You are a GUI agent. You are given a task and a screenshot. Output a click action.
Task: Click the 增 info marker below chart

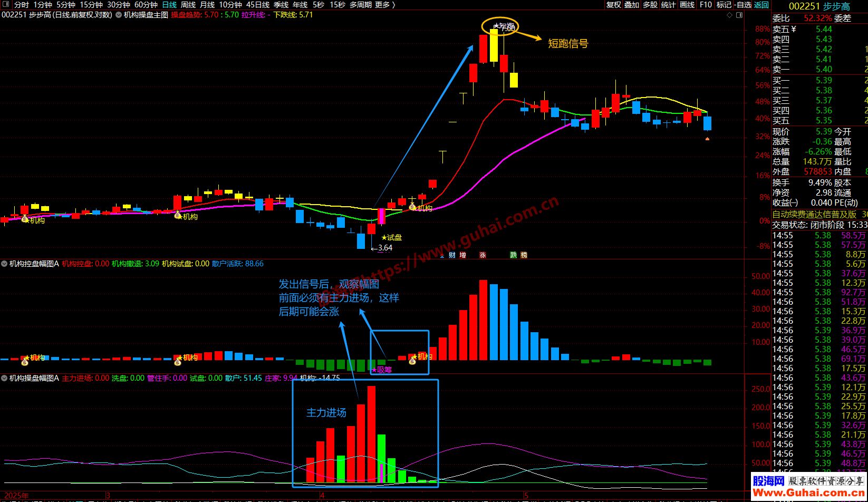(462, 255)
